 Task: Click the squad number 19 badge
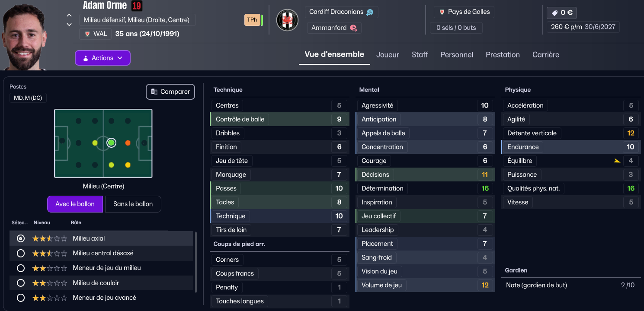coord(137,6)
